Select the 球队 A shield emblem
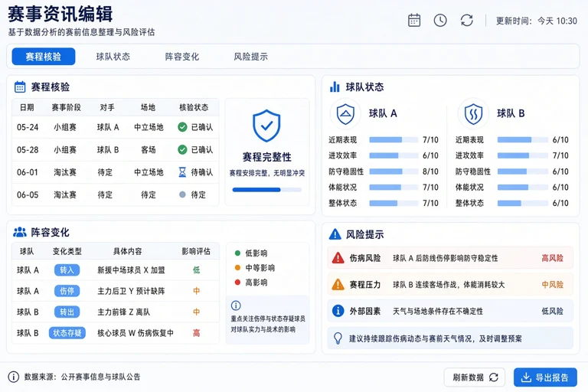Viewport: 588px width, 392px height. click(345, 113)
